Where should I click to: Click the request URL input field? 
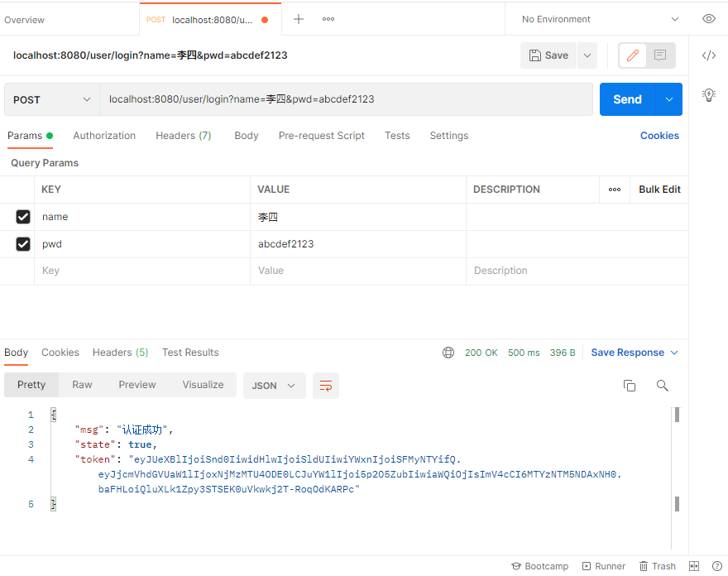pyautogui.click(x=346, y=99)
